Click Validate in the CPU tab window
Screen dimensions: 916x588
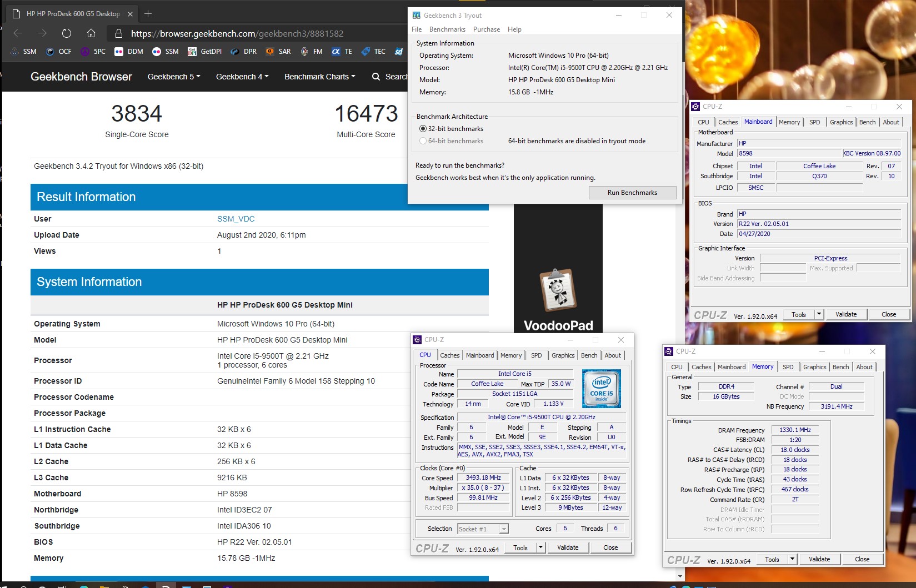coord(568,547)
